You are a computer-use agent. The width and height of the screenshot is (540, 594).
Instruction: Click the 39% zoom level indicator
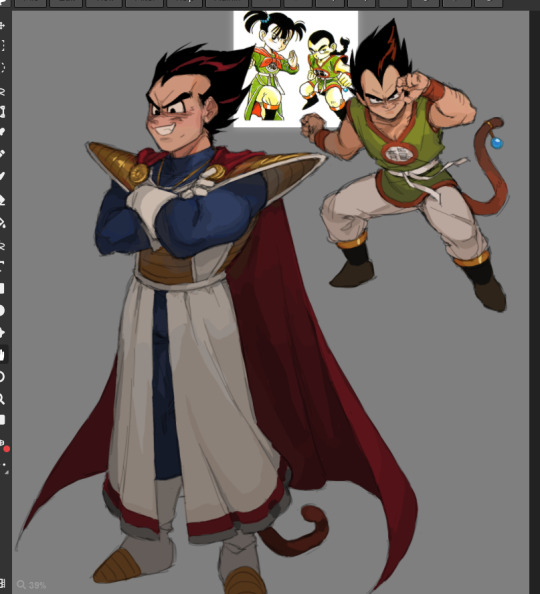[x=31, y=585]
